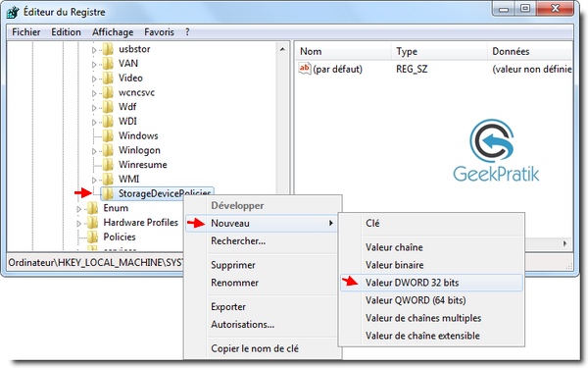Click the Ordinateur\HKEY_LOCAL_MACHINE path in status bar
This screenshot has width=588, height=368.
coord(96,262)
